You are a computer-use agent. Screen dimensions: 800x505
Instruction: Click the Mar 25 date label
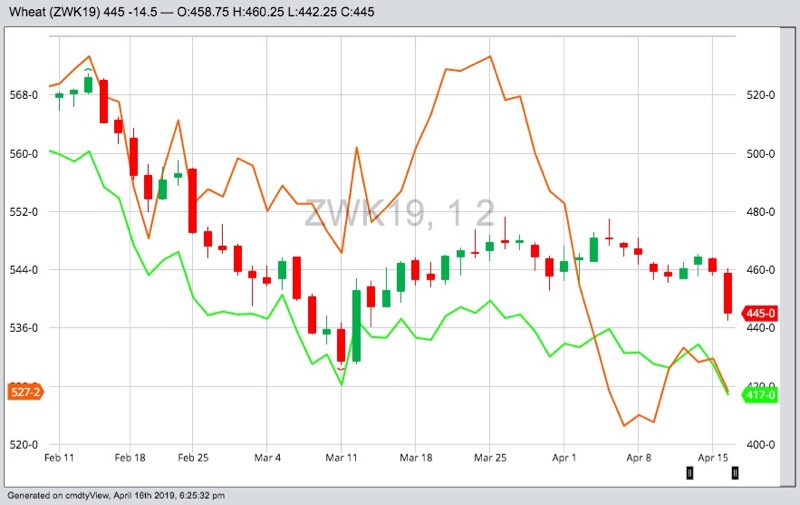click(x=490, y=458)
